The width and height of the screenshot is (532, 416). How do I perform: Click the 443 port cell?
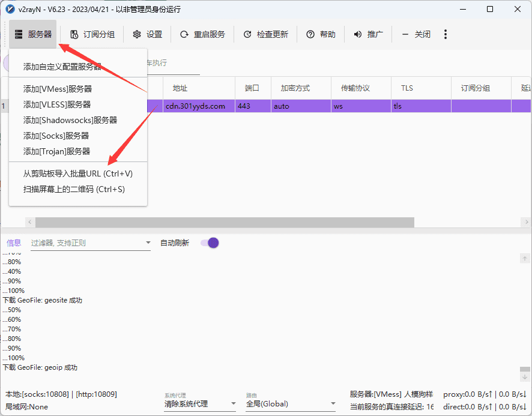click(x=253, y=106)
